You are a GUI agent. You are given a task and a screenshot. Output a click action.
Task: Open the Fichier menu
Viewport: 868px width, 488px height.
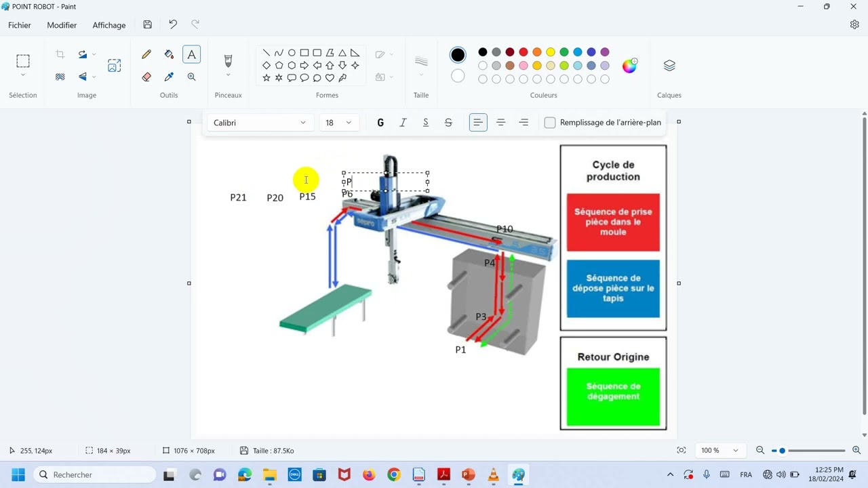[20, 25]
